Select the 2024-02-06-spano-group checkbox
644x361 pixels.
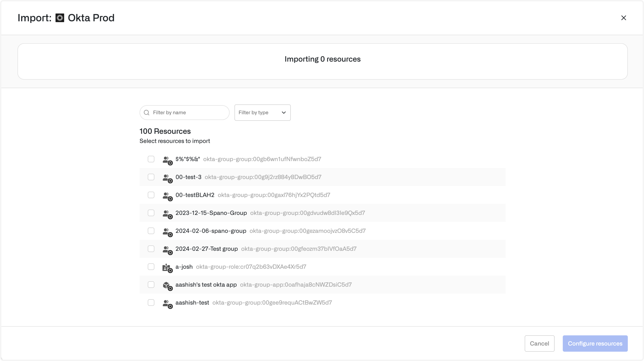point(151,231)
